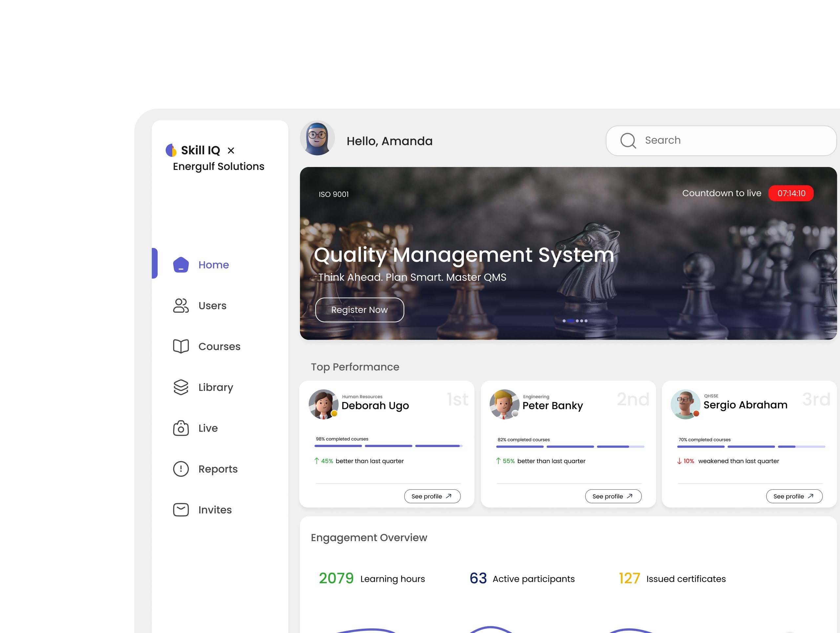Image resolution: width=840 pixels, height=633 pixels.
Task: Click the Human Resources department label
Action: click(x=362, y=397)
